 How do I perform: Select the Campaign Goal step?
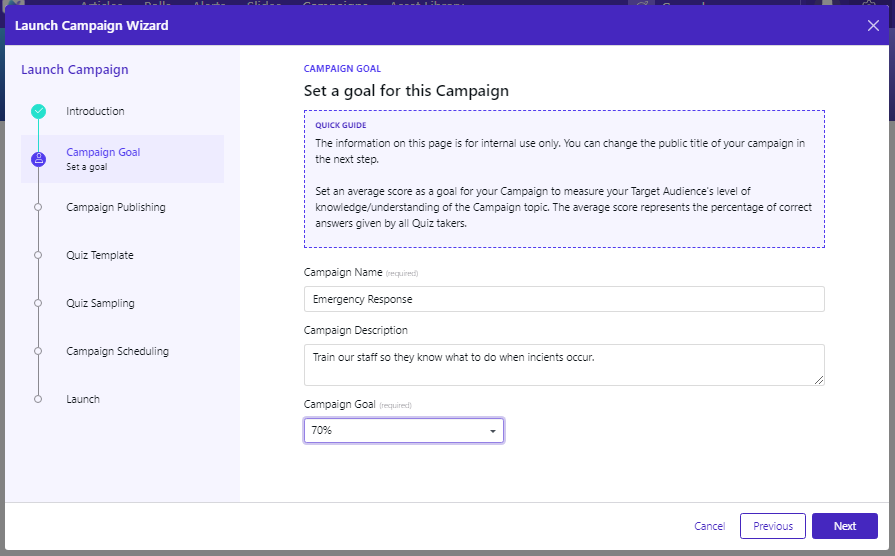coord(123,159)
